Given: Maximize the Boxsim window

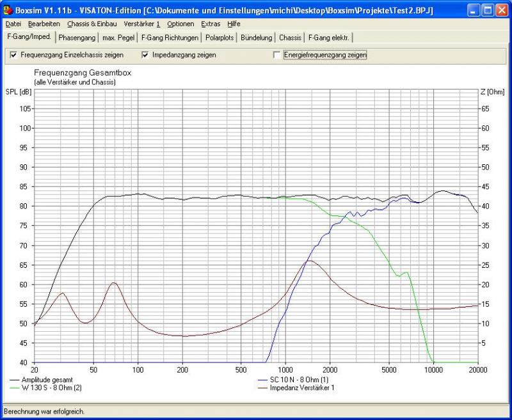Looking at the screenshot, I should pyautogui.click(x=487, y=10).
